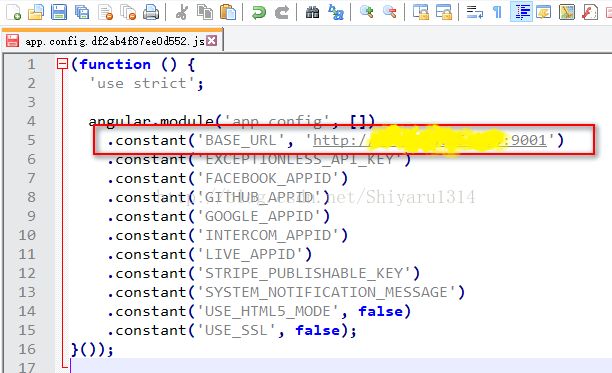Open the user defined language panel icon
The width and height of the screenshot is (612, 373).
[544, 12]
